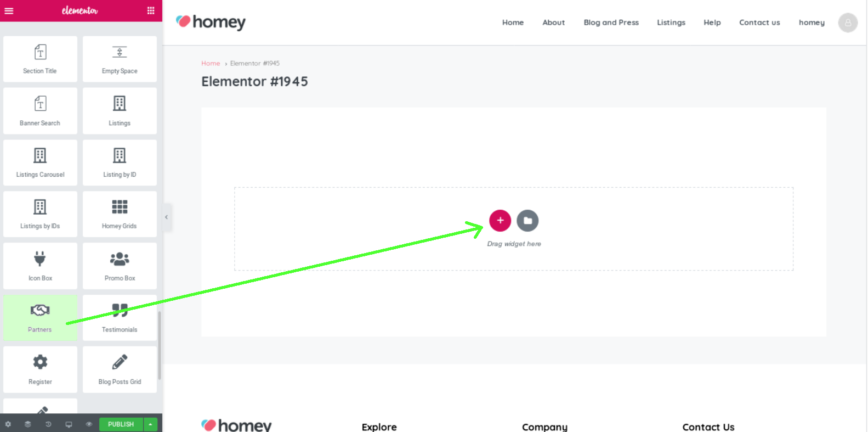The width and height of the screenshot is (868, 432).
Task: Collapse the Elementor side panel
Action: pos(167,217)
